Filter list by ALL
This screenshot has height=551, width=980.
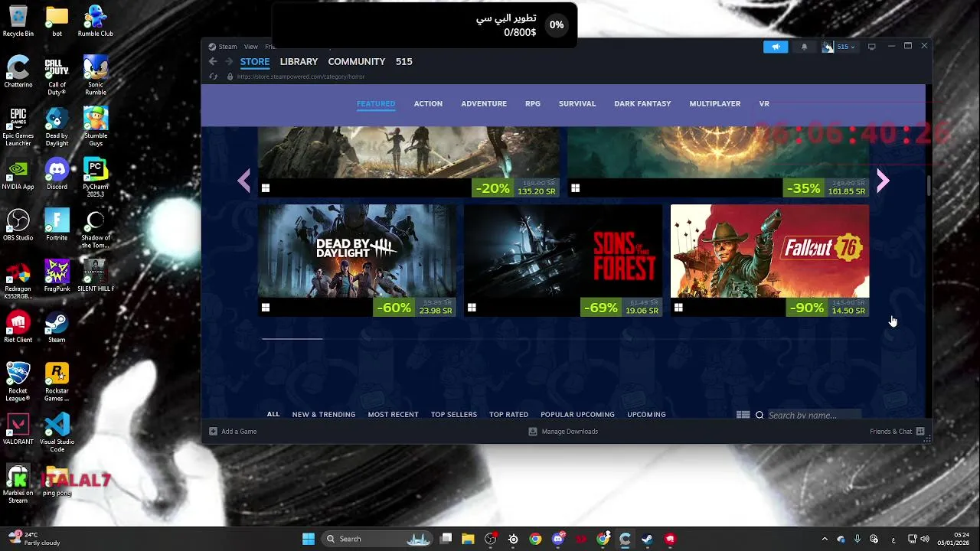tap(273, 414)
